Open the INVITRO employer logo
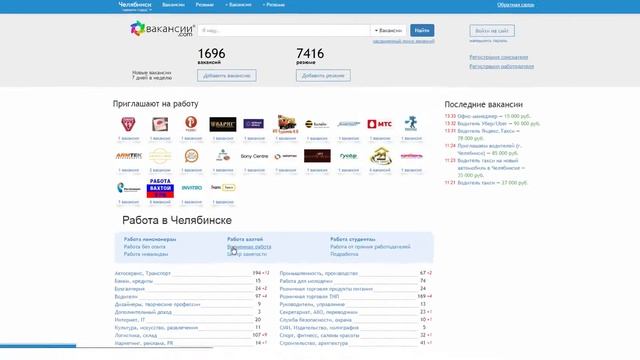 click(191, 188)
